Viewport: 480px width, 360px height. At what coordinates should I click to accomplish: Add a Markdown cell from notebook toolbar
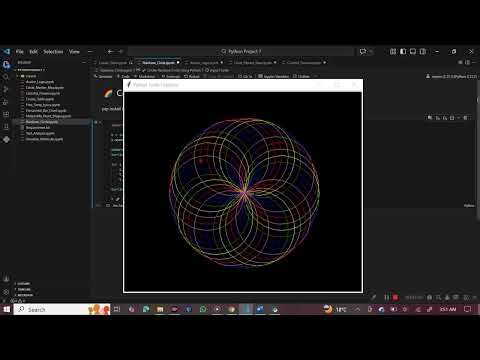(x=144, y=76)
